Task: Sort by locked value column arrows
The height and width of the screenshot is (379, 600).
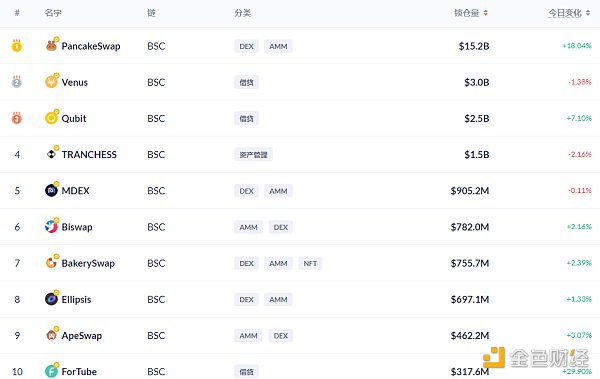Action: 485,13
